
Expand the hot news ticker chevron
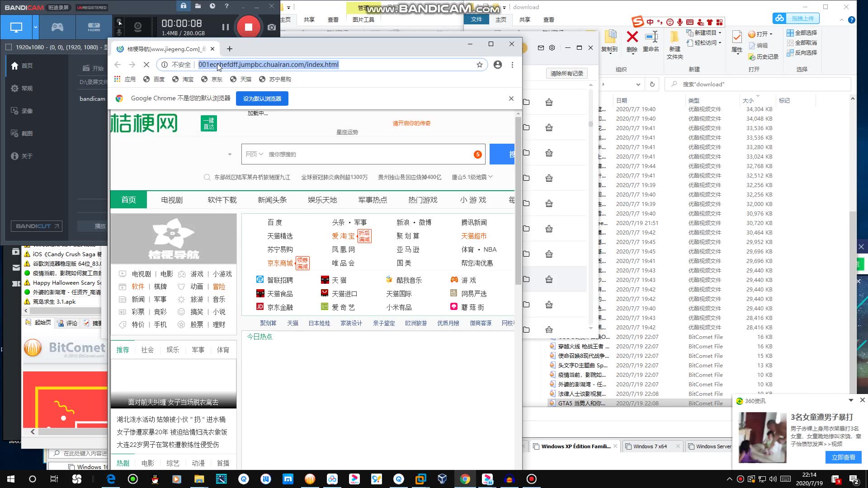[491, 177]
